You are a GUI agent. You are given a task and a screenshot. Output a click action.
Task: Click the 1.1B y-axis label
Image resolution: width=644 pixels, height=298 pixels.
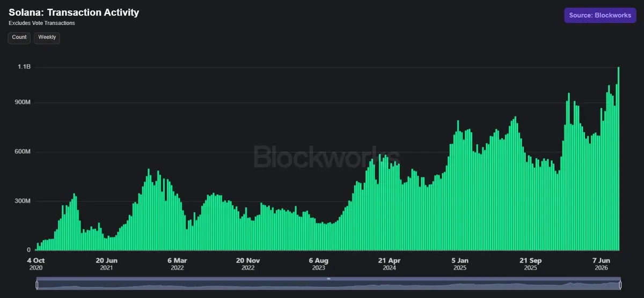[x=24, y=67]
